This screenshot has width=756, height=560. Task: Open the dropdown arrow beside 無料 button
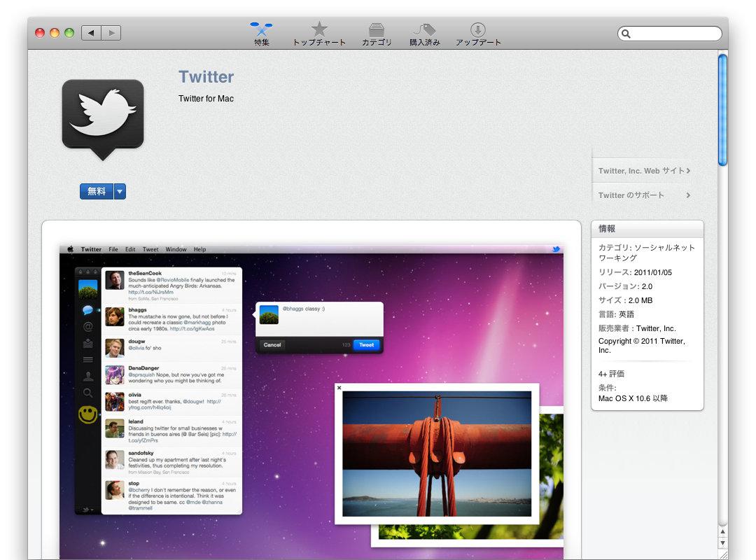(x=120, y=192)
